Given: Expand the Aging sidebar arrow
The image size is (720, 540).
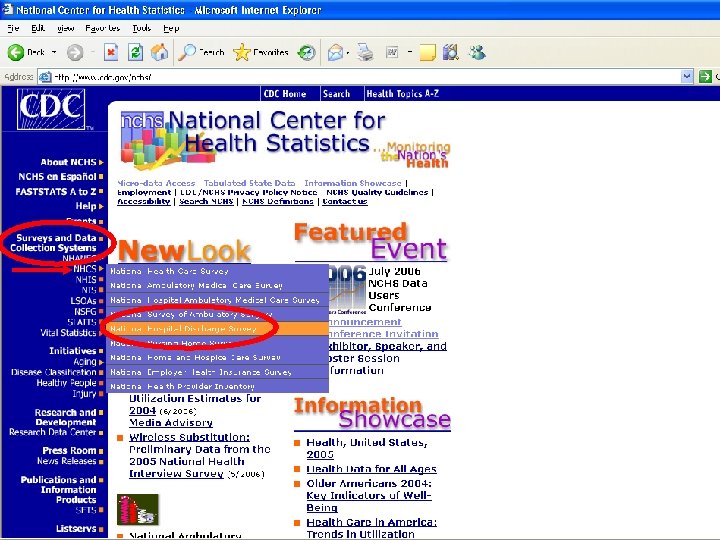Looking at the screenshot, I should (x=101, y=362).
